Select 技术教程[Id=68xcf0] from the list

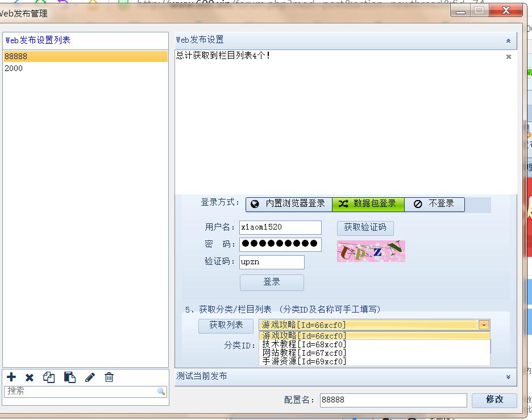coord(304,344)
